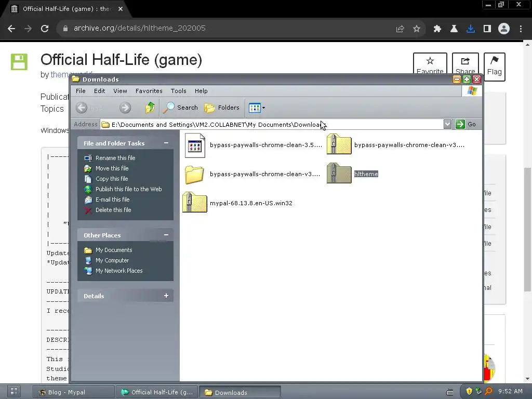Image resolution: width=532 pixels, height=399 pixels.
Task: Click the flask labs icon in browser toolbar
Action: pyautogui.click(x=454, y=29)
